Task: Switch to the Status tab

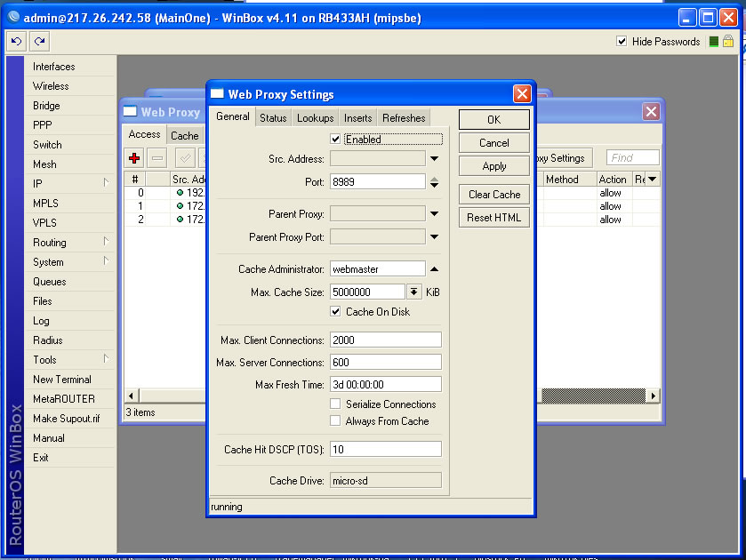Action: tap(273, 118)
